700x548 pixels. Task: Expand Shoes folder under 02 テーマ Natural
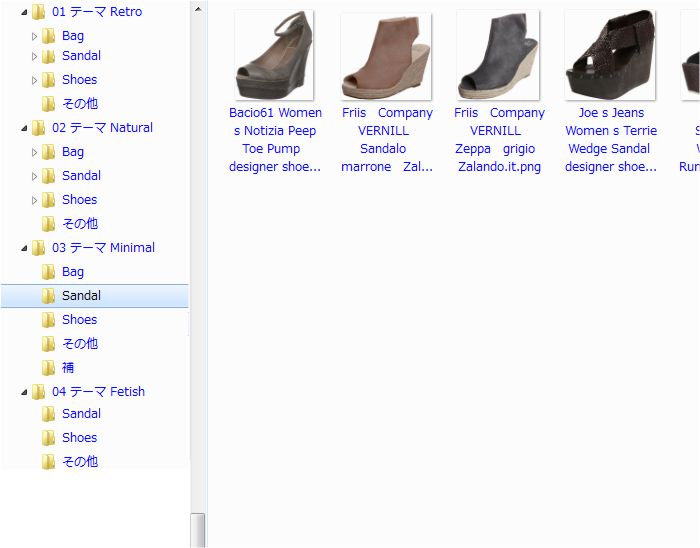[x=34, y=200]
